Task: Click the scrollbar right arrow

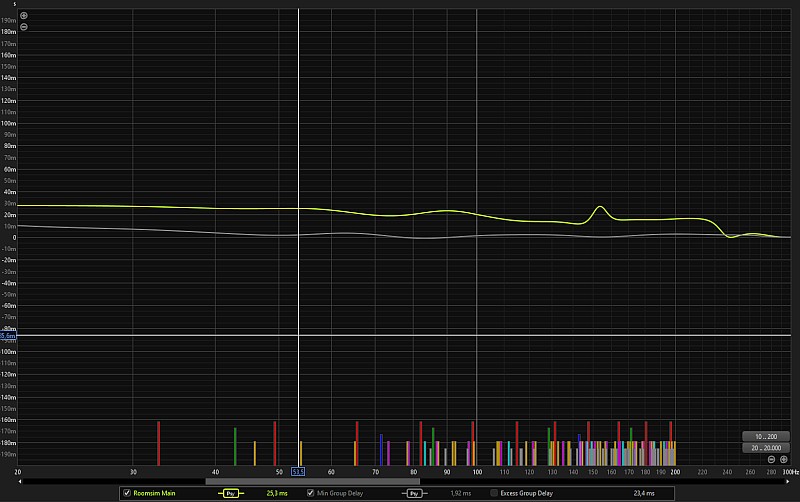Action: click(x=788, y=481)
